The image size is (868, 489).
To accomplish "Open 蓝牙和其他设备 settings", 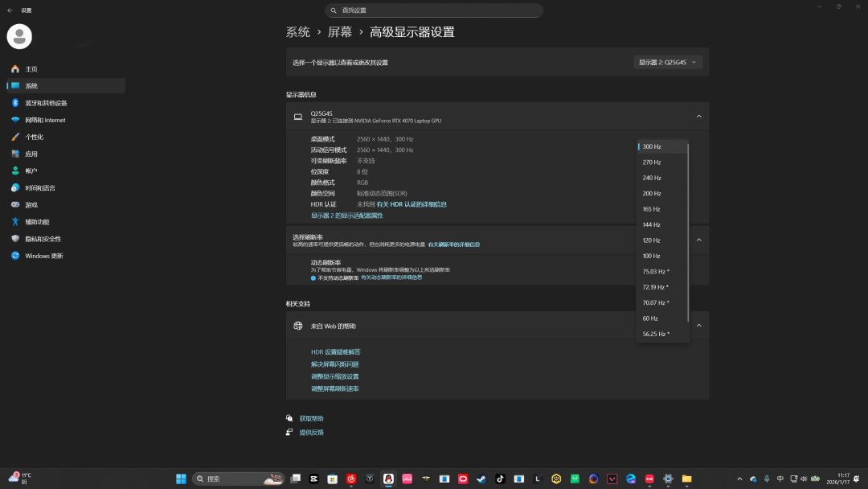I will click(x=65, y=103).
